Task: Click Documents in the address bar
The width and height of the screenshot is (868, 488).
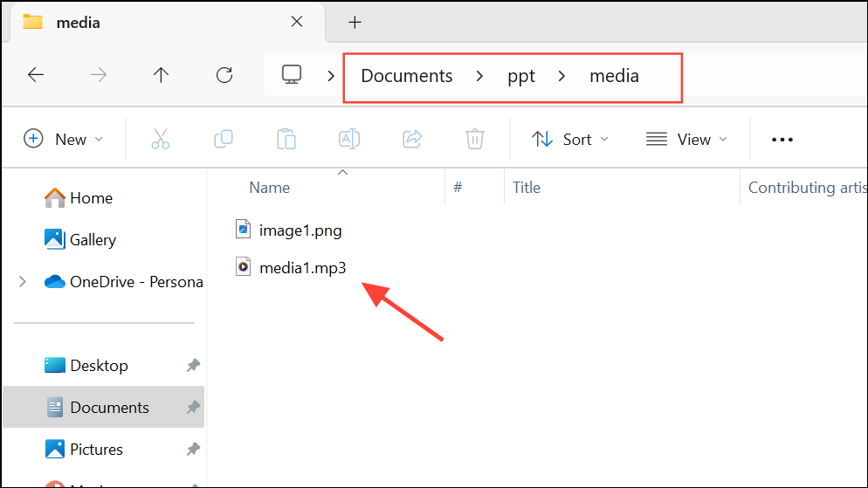Action: (407, 76)
